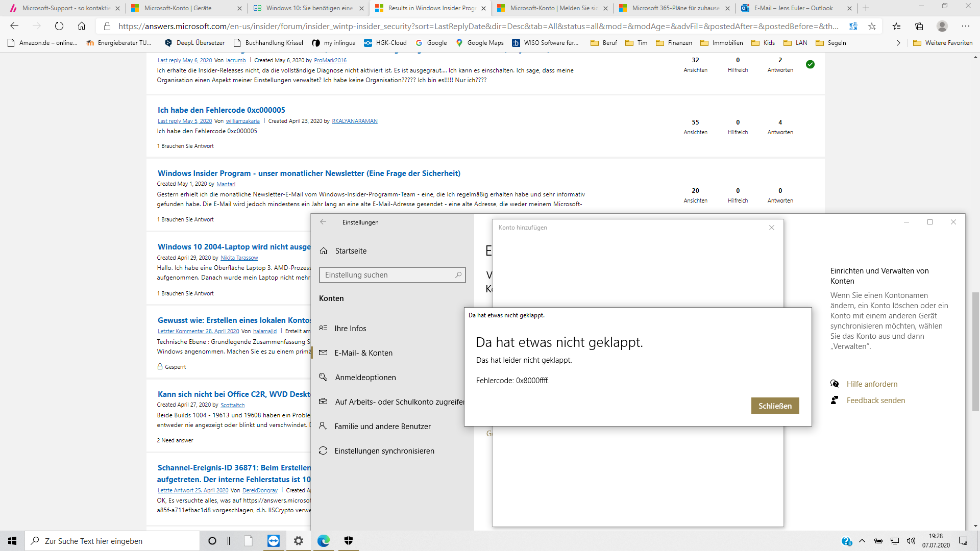Click the translate icon in address bar
980x551 pixels.
(853, 26)
